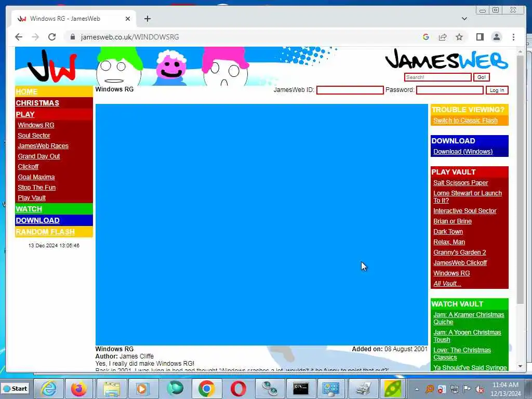532x399 pixels.
Task: Open the Brian or Brine link
Action: pos(453,221)
